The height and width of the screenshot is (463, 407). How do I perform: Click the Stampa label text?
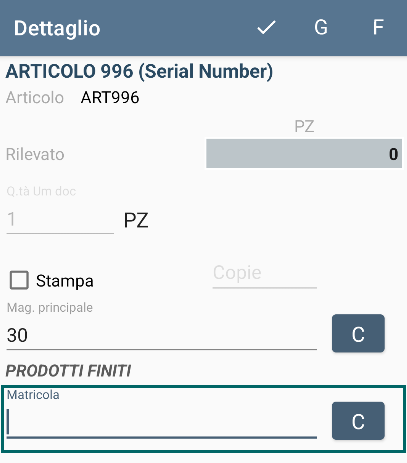click(x=65, y=281)
